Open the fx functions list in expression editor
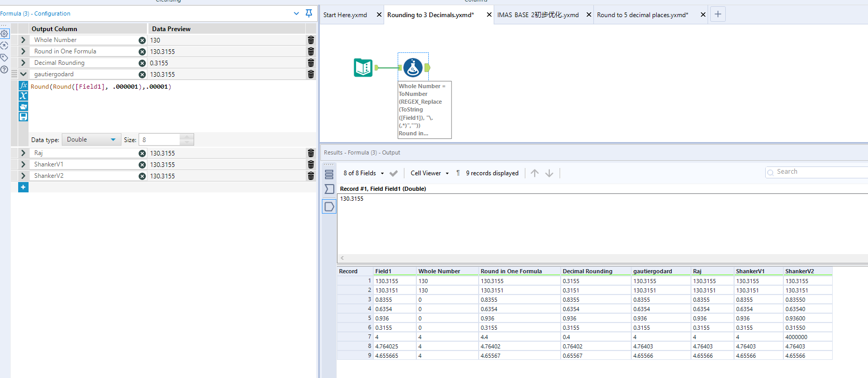This screenshot has height=378, width=868. (23, 86)
